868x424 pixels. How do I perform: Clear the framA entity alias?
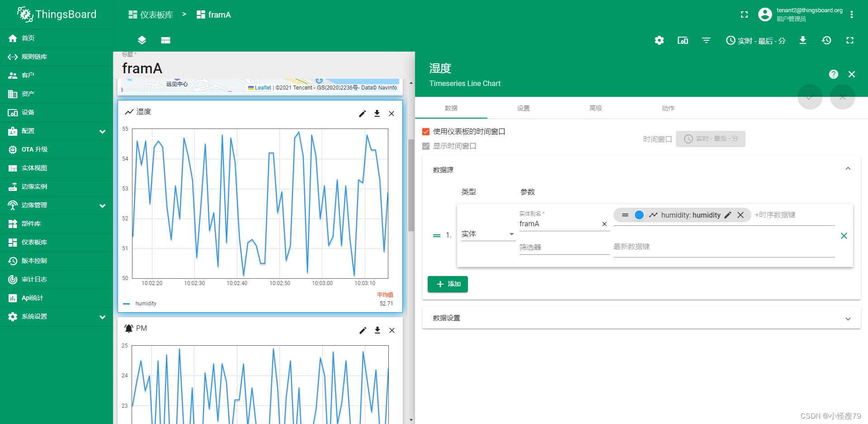(x=604, y=224)
